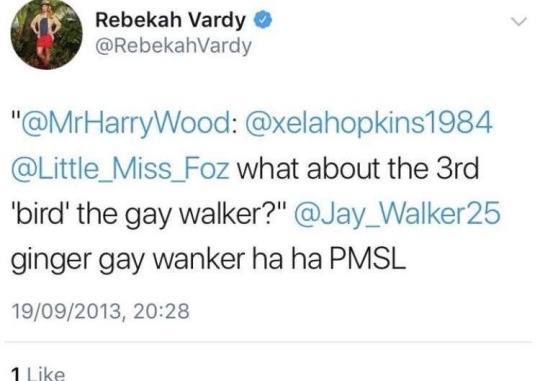Expand the tweet options chevron
Viewport: 540px width, 381px height.
[x=519, y=21]
